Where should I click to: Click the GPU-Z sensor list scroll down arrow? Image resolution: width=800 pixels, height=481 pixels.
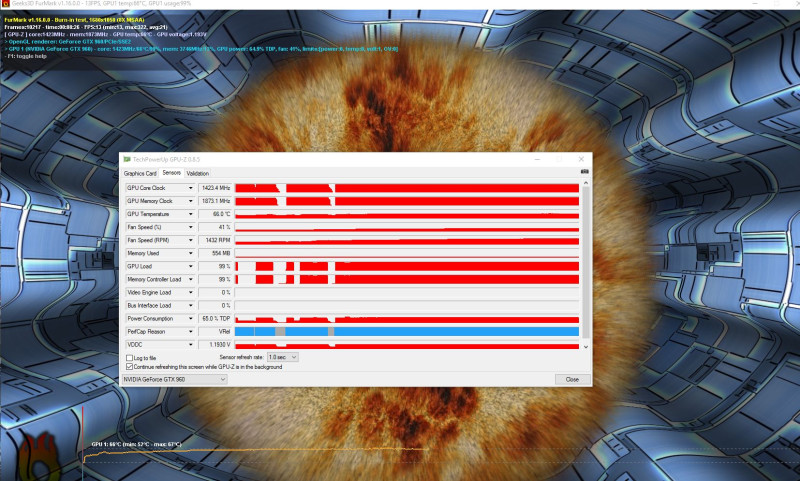pyautogui.click(x=586, y=347)
